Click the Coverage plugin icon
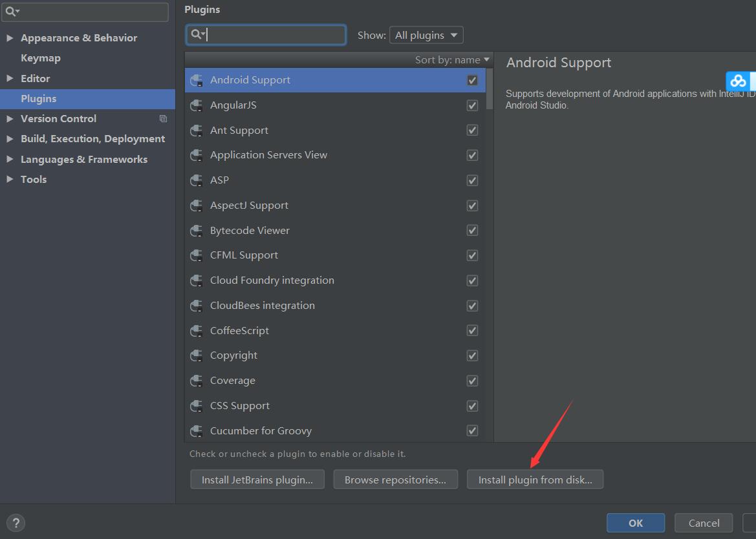 (197, 381)
